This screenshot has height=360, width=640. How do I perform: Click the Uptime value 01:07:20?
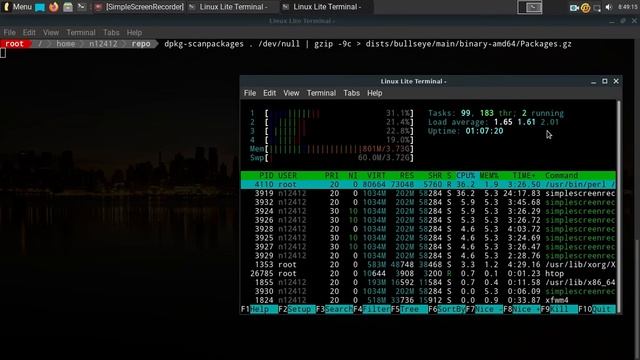point(484,131)
